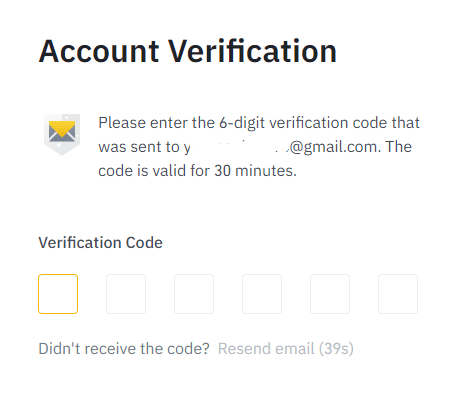Select the third verification code box
Image resolution: width=456 pixels, height=416 pixels.
[194, 294]
